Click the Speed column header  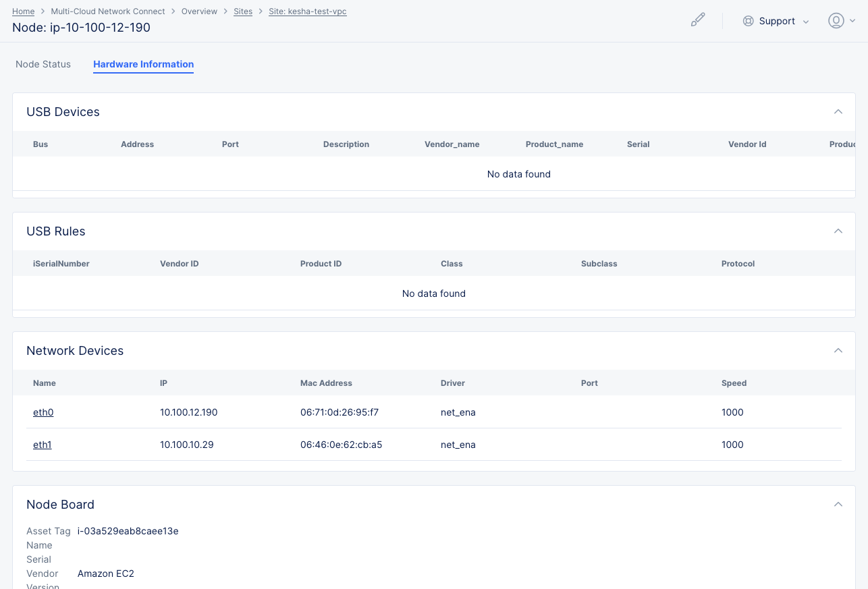[734, 383]
